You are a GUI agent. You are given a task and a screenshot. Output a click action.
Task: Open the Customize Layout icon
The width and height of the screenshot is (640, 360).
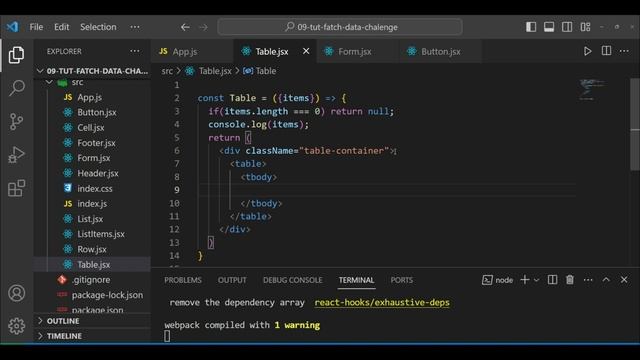pyautogui.click(x=585, y=27)
